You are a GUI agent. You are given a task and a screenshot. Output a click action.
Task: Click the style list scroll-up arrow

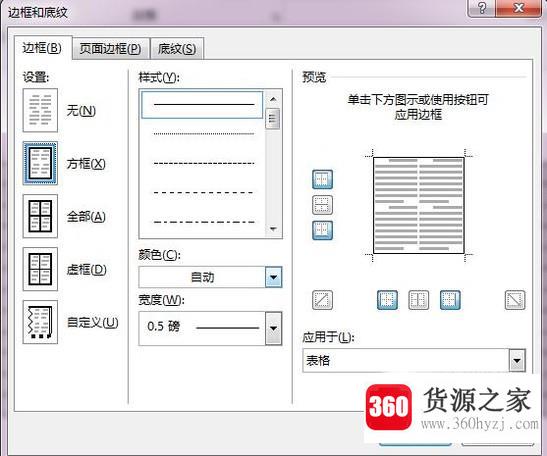(273, 99)
